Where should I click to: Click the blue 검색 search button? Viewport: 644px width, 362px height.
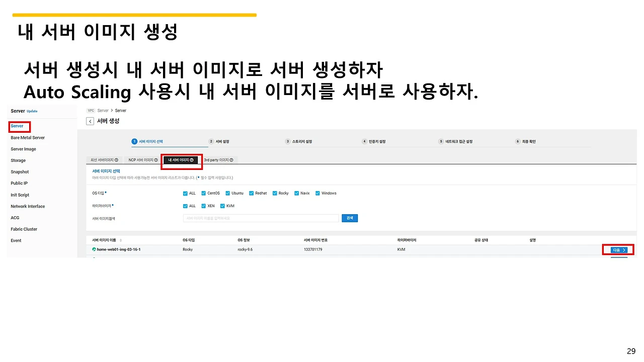tap(350, 218)
